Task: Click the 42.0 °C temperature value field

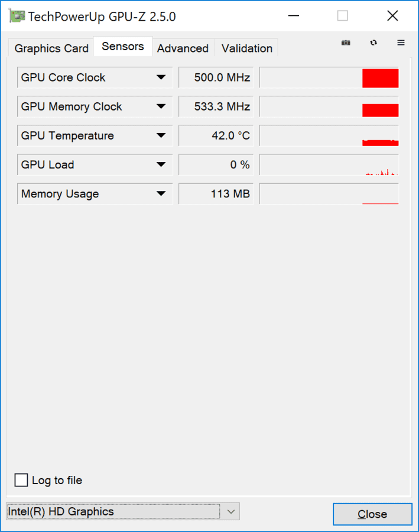Action: 216,136
